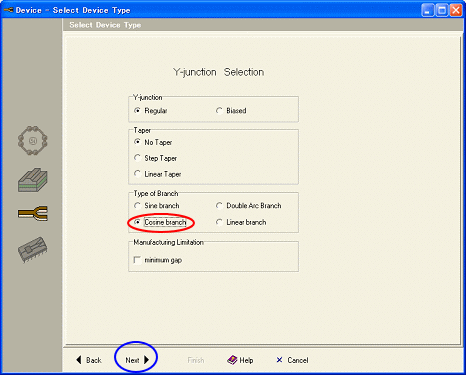Click the Help book icon
Image resolution: width=466 pixels, height=375 pixels.
[x=232, y=360]
